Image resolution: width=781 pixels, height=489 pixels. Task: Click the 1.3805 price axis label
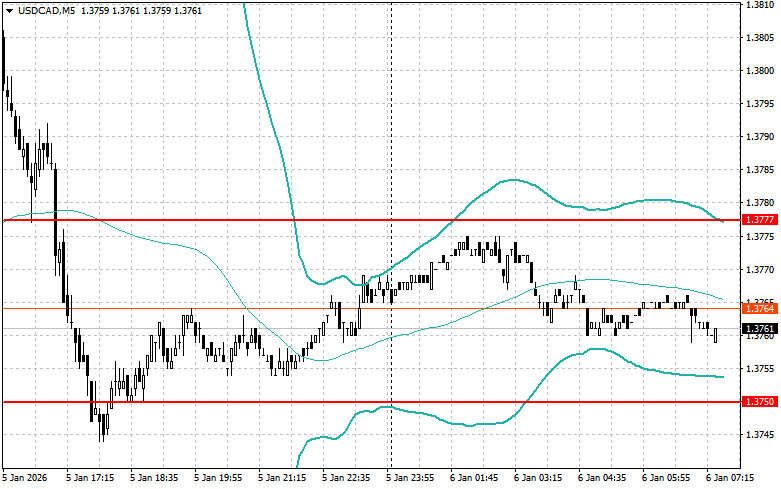[x=760, y=38]
